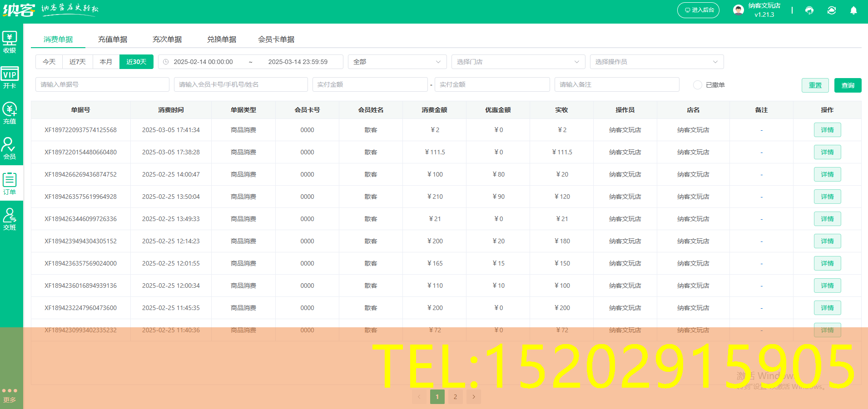Switch to the 充值单据 tab
This screenshot has width=868, height=409.
114,39
